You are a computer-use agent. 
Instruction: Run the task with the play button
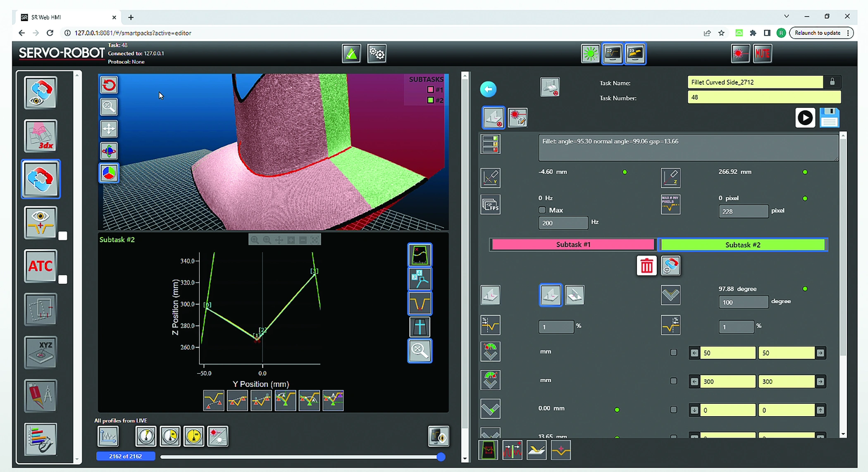pos(805,118)
